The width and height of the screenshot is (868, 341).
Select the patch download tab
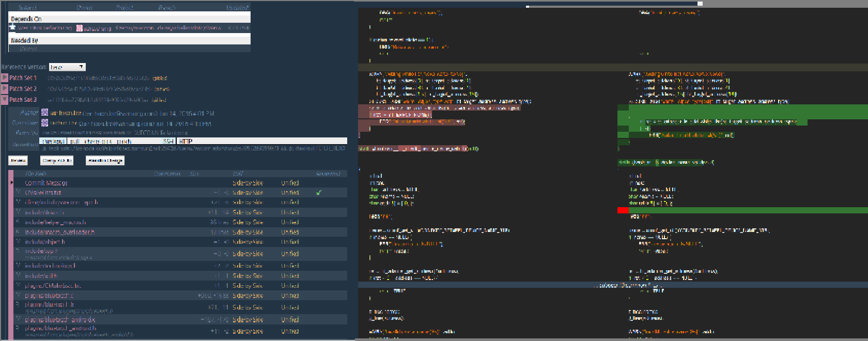pos(124,141)
